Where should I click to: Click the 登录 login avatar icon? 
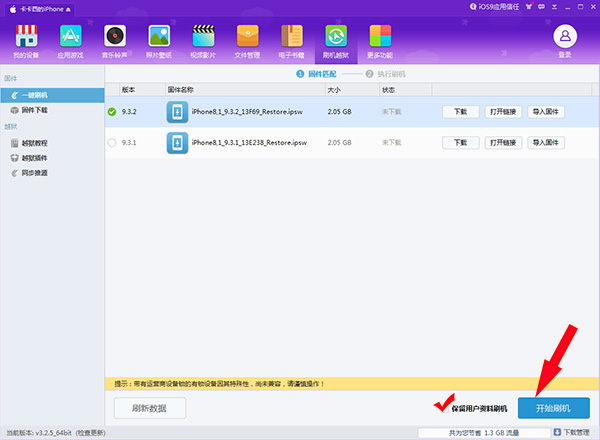(x=565, y=36)
